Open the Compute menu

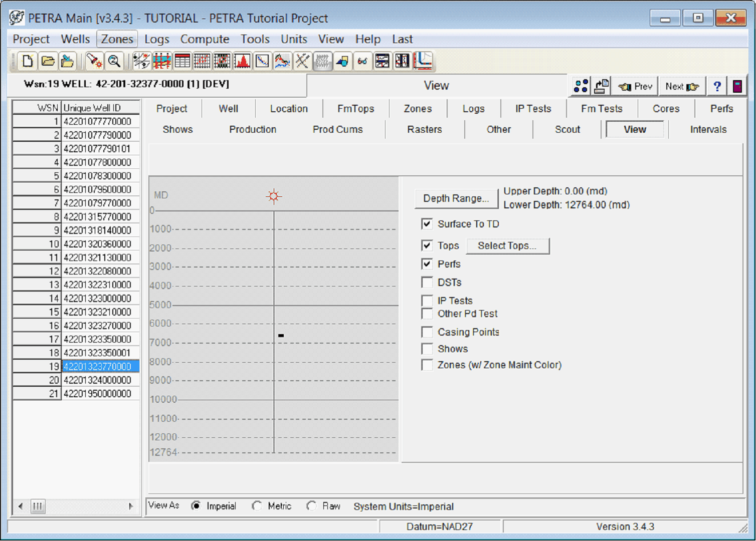[205, 39]
